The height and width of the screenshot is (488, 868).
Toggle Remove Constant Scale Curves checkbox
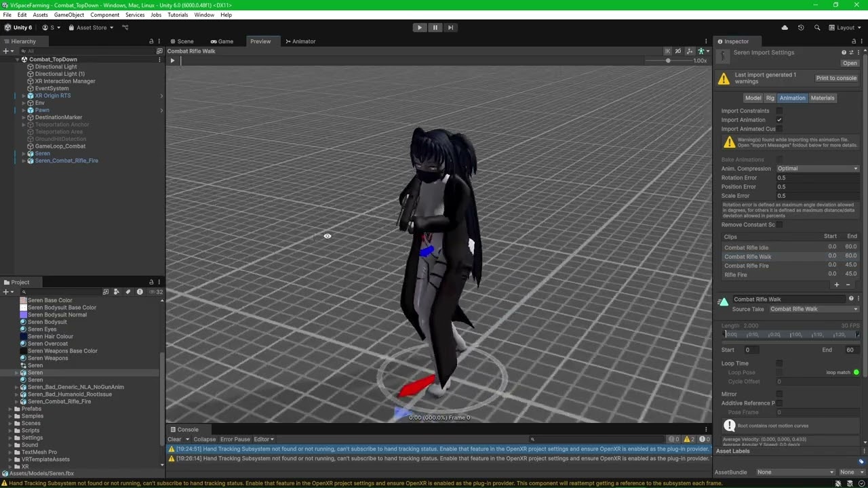tap(779, 225)
